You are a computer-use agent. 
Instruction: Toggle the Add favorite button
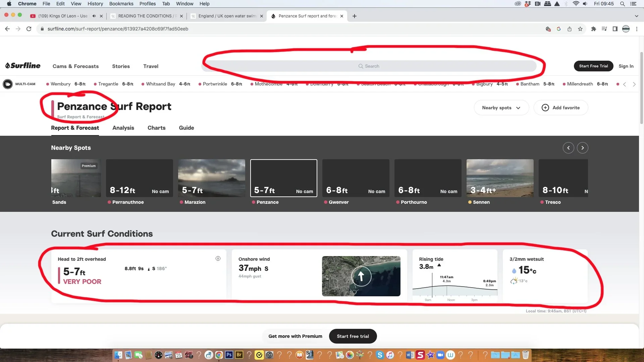[561, 108]
